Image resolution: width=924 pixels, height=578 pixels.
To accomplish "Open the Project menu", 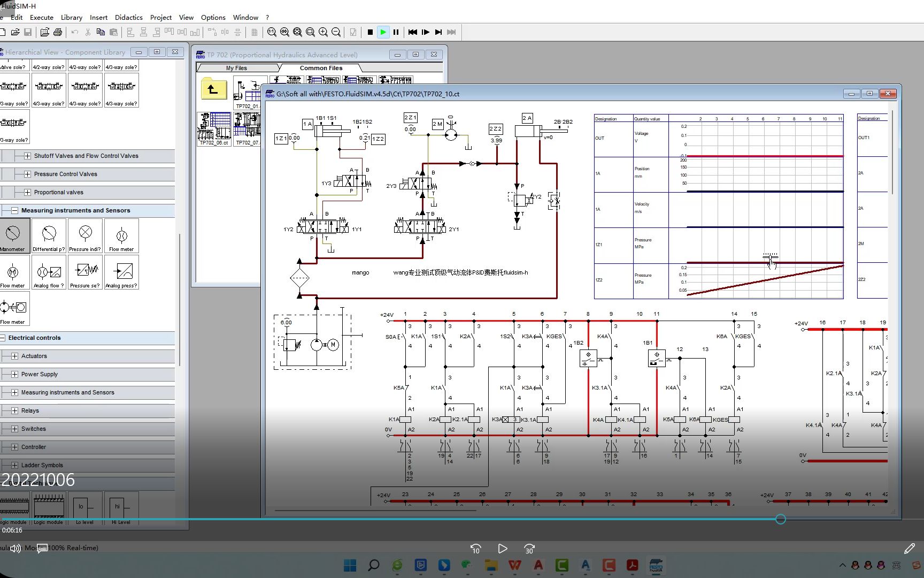I will (x=161, y=17).
